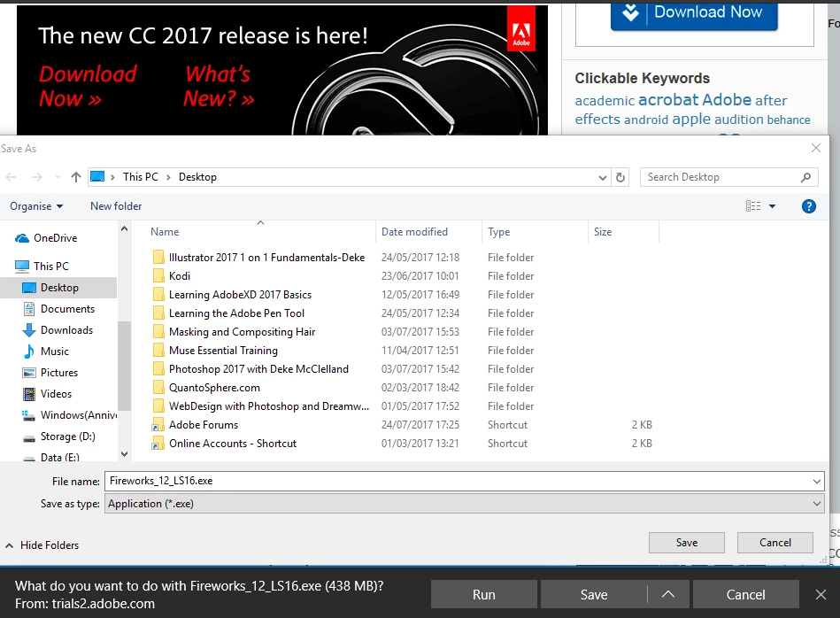The width and height of the screenshot is (840, 618).
Task: Select Online Accounts - Shortcut item
Action: (x=233, y=444)
